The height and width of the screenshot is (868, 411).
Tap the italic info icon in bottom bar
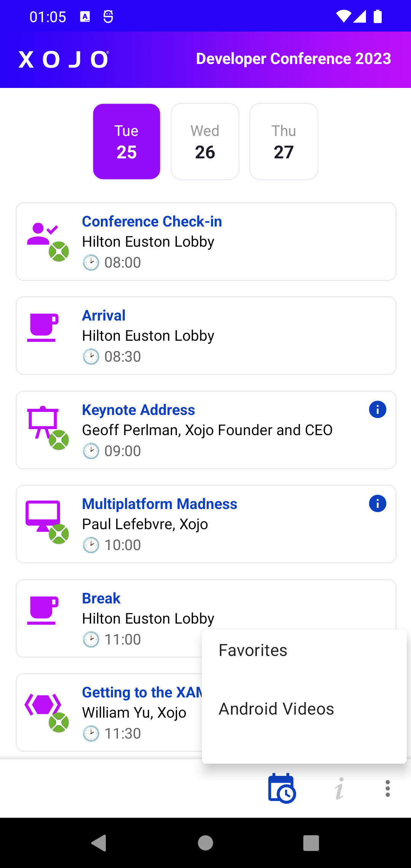pyautogui.click(x=339, y=788)
